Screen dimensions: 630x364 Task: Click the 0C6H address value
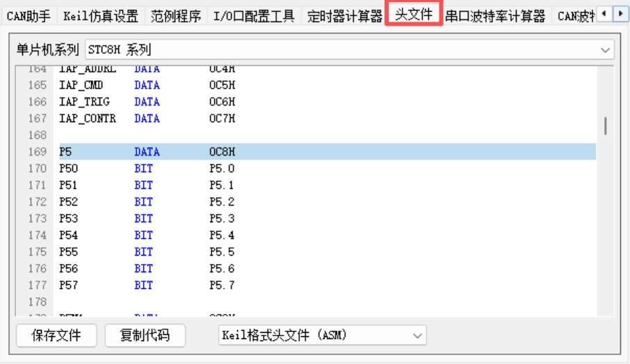coord(223,102)
